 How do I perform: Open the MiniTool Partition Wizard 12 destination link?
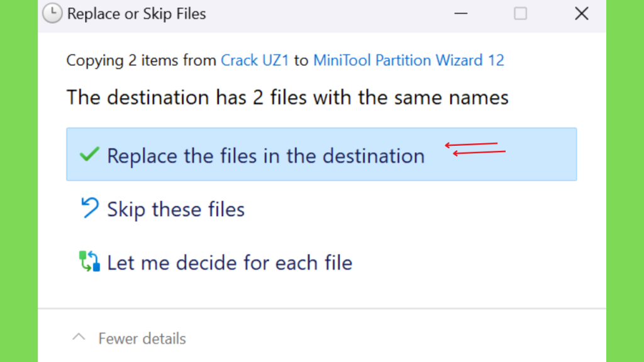(x=409, y=60)
